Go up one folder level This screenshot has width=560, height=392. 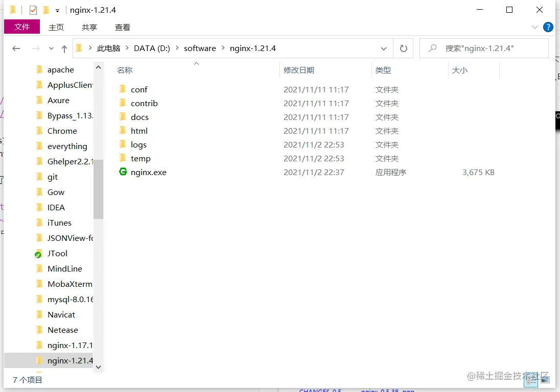pos(64,48)
